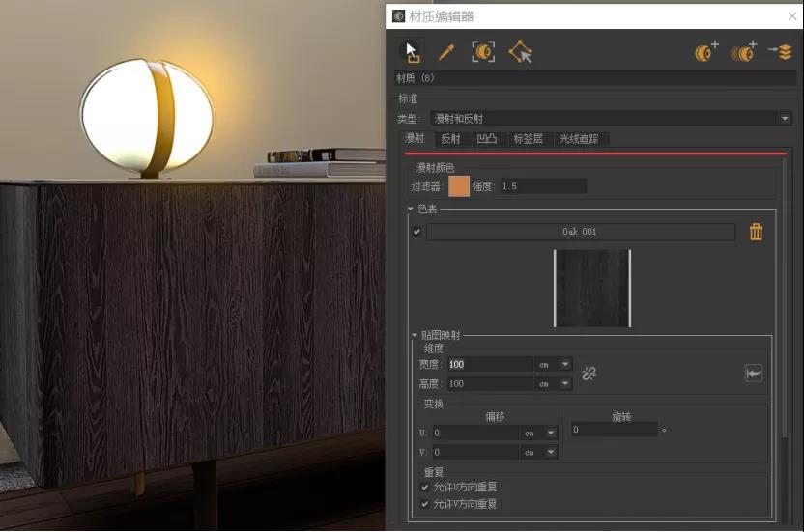This screenshot has height=532, width=804.
Task: Click the add multiple materials icon
Action: [743, 52]
